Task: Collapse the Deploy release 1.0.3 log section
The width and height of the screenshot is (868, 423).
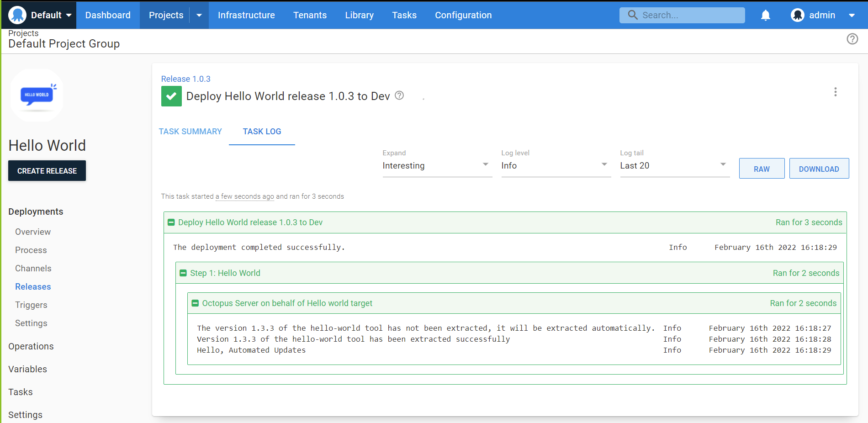Action: pos(171,222)
